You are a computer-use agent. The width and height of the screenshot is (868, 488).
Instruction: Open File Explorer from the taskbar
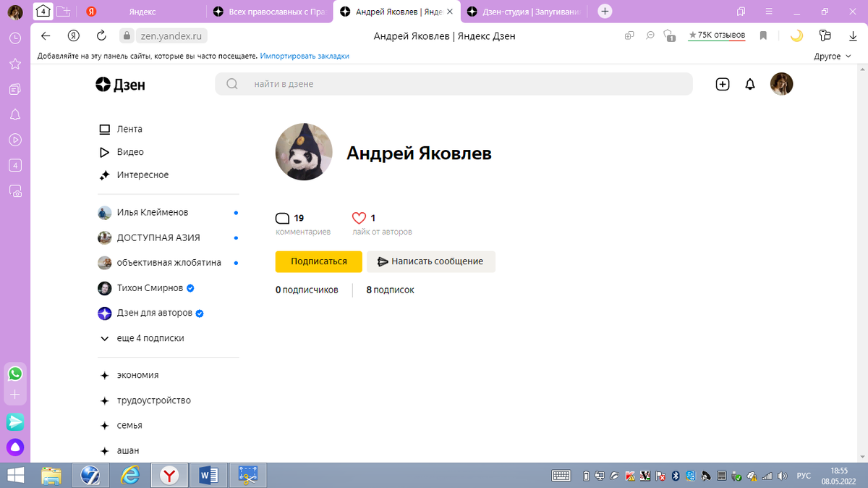coord(51,475)
